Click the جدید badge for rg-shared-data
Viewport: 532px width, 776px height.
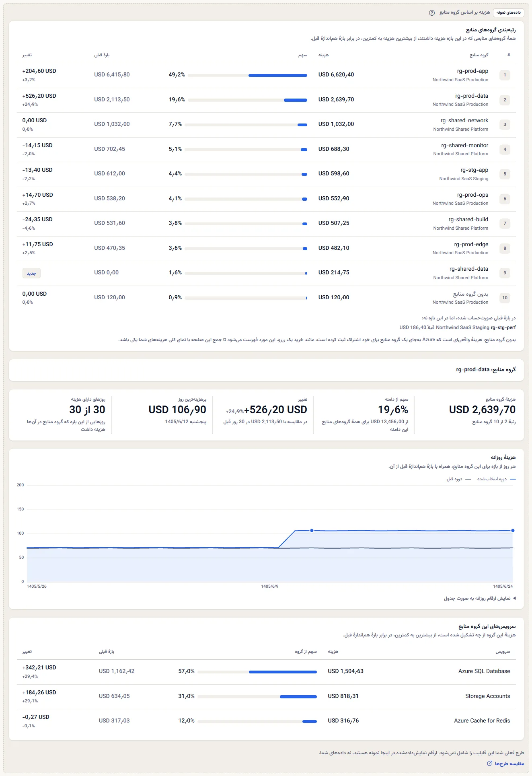pyautogui.click(x=31, y=273)
